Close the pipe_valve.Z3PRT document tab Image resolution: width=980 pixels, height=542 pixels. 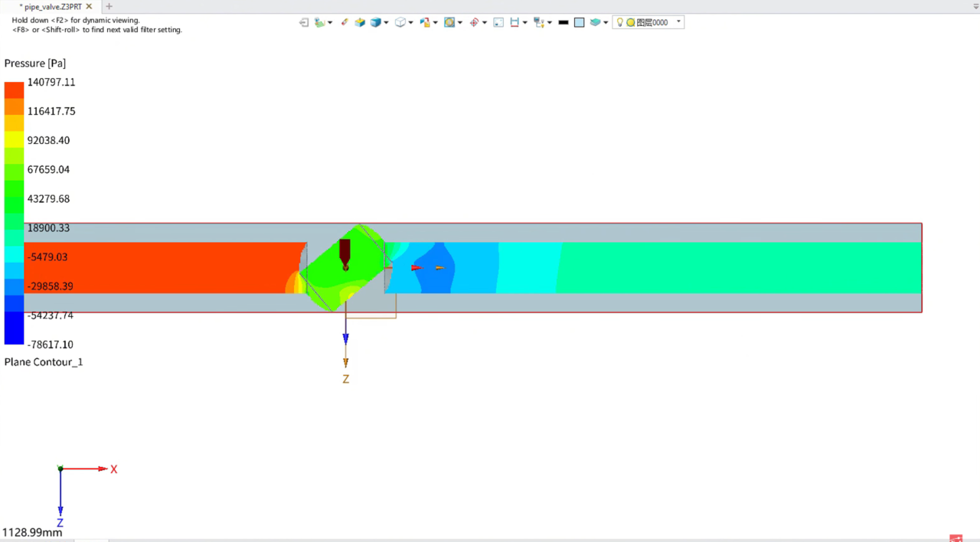[89, 6]
